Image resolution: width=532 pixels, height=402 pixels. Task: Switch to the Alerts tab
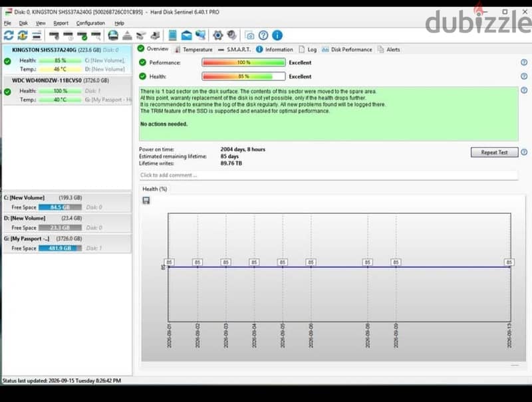point(389,49)
